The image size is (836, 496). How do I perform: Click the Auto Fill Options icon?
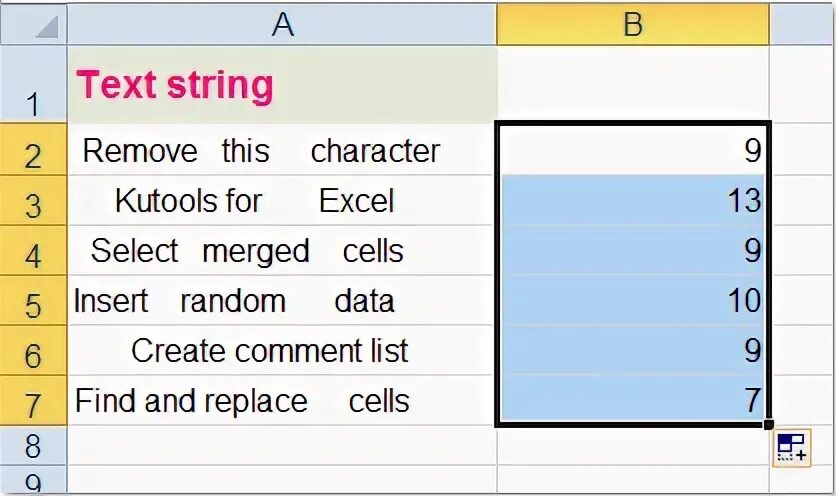click(790, 448)
